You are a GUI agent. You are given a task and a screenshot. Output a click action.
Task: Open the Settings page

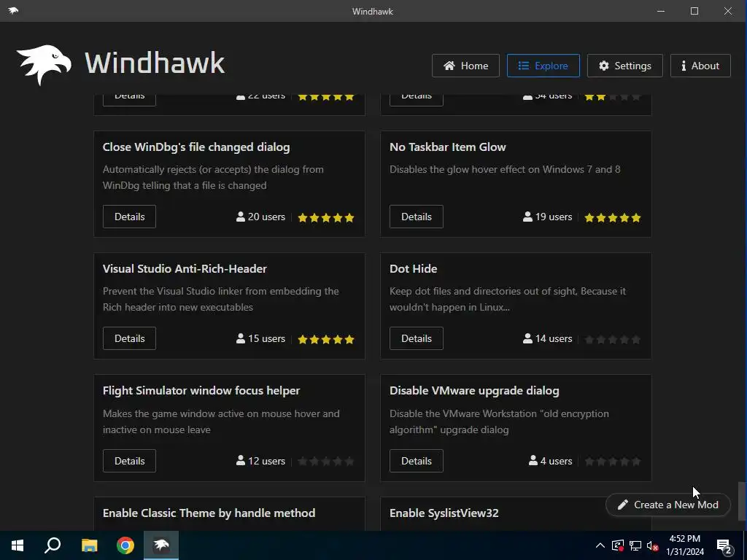pyautogui.click(x=624, y=66)
